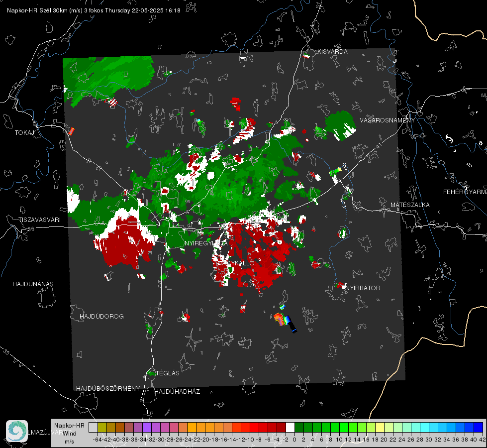Click the legend value 42 at far right

pyautogui.click(x=482, y=440)
